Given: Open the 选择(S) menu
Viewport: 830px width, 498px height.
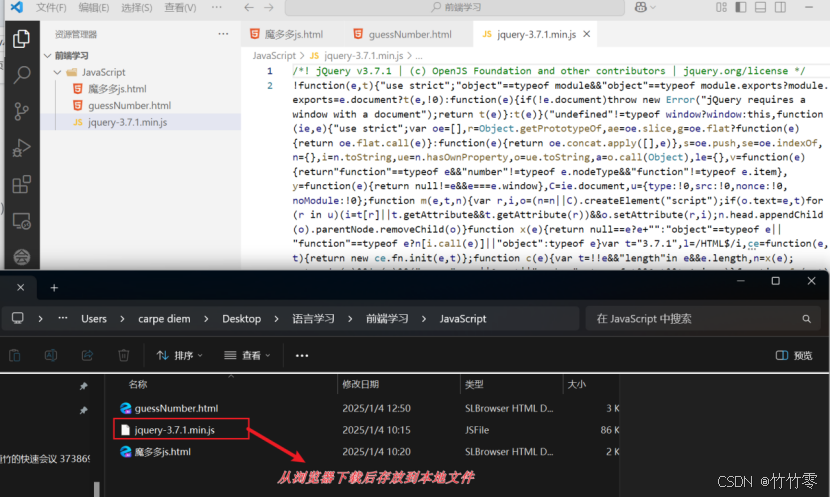Looking at the screenshot, I should point(137,7).
